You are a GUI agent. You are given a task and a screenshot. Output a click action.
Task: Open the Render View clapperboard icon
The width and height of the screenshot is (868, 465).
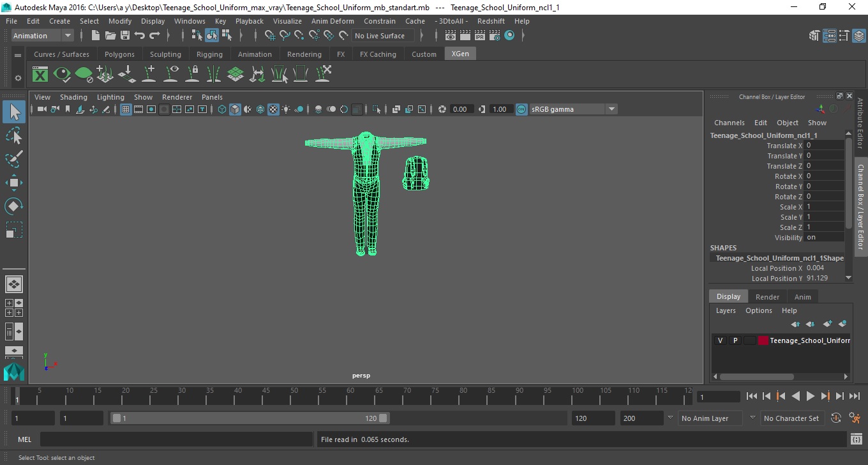451,36
